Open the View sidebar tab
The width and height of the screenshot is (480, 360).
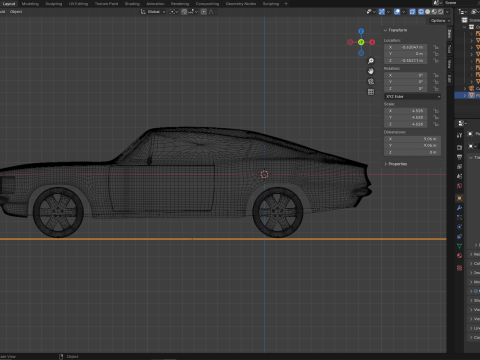[x=449, y=64]
